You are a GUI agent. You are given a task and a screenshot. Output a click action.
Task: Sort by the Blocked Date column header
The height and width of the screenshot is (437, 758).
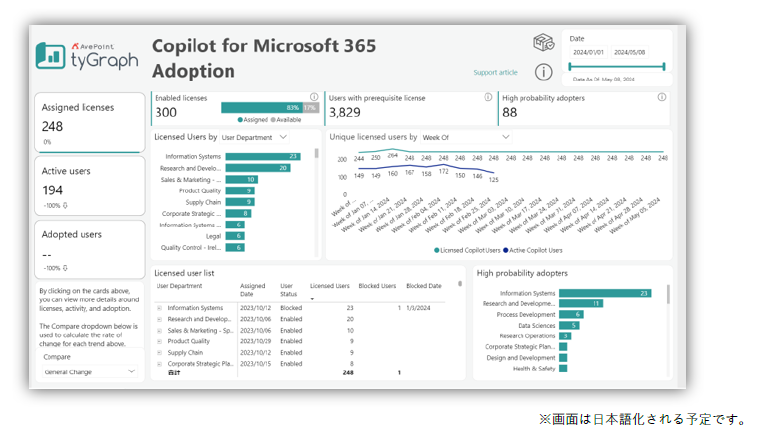pos(423,286)
